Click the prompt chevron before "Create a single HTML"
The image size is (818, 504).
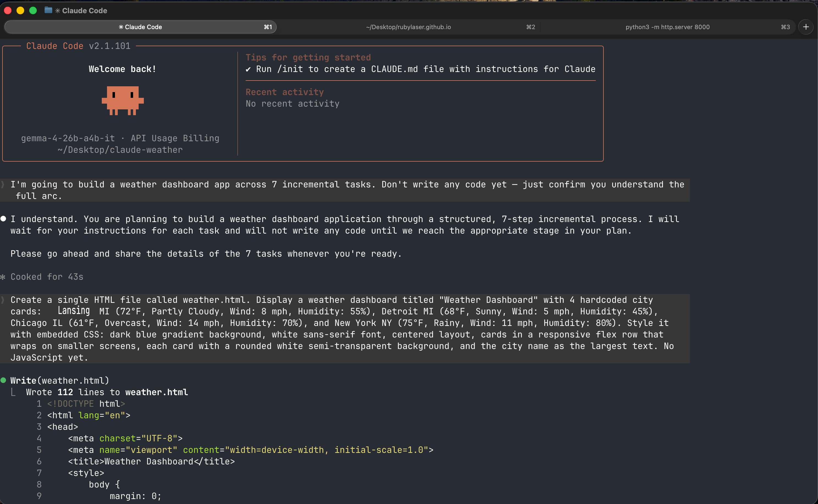coord(3,300)
